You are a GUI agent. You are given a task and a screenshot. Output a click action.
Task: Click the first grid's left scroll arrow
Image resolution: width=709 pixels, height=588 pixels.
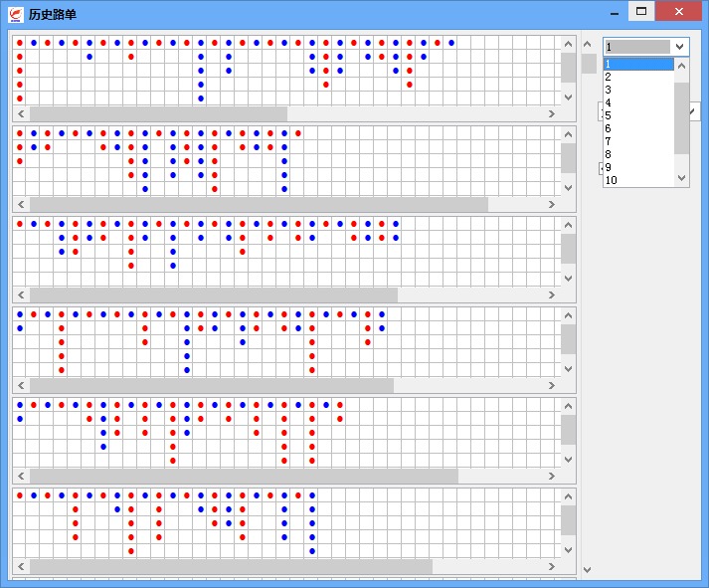coord(21,114)
